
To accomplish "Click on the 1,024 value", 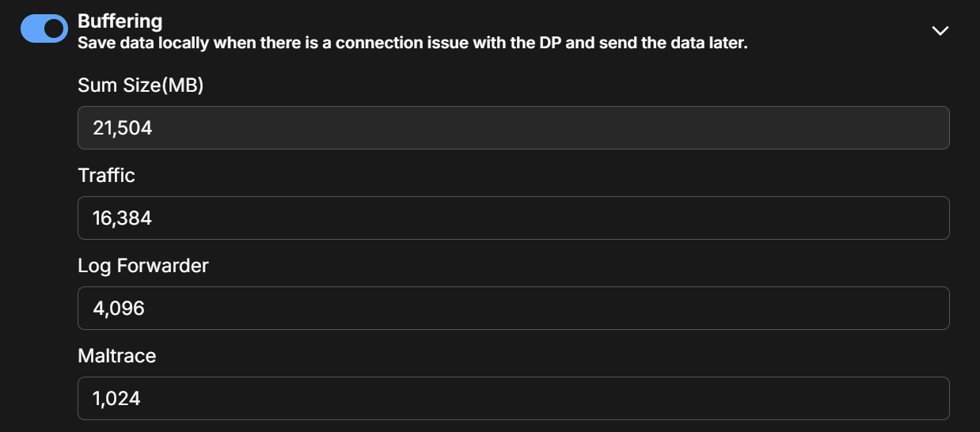I will (x=116, y=398).
